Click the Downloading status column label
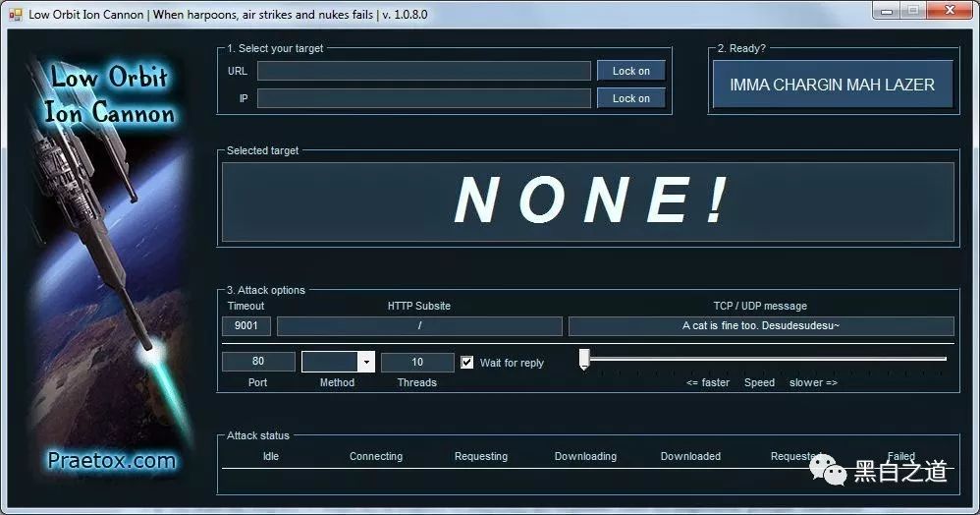Screen dimensions: 980x515 [x=585, y=456]
